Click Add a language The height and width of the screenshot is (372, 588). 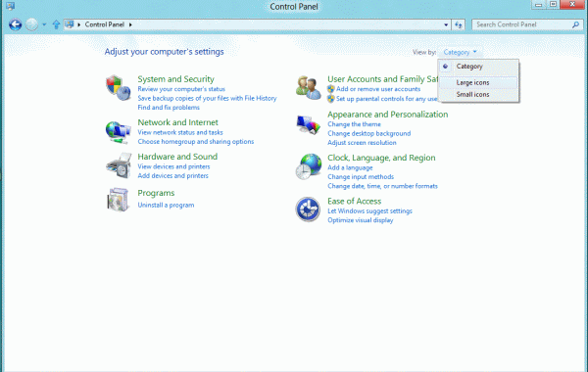click(350, 167)
